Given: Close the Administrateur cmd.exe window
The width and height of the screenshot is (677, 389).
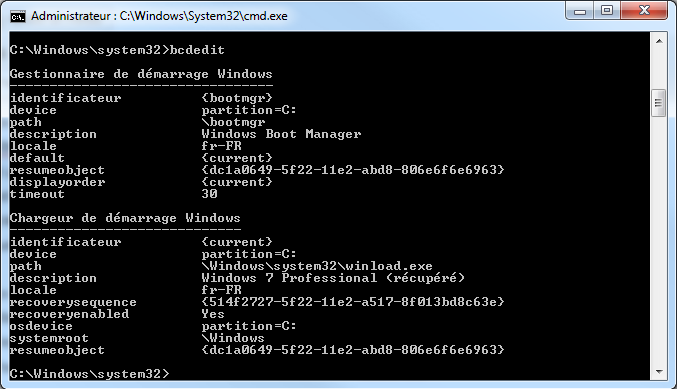Looking at the screenshot, I should pyautogui.click(x=644, y=11).
